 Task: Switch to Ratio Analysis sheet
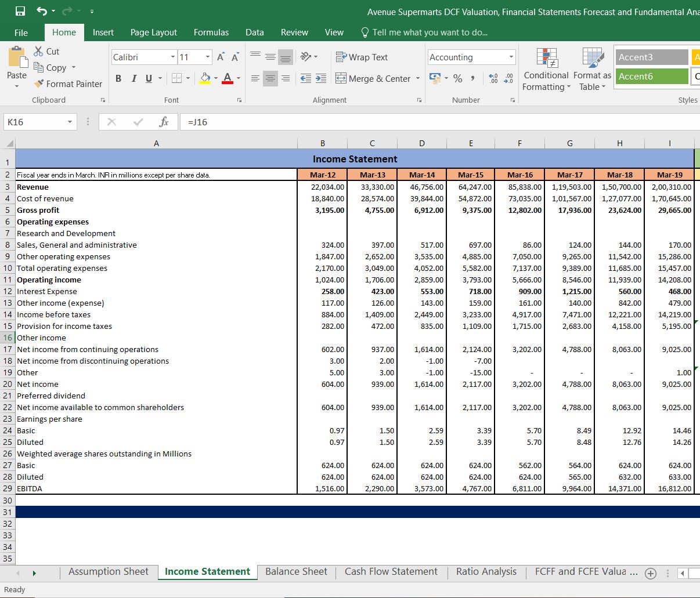(x=486, y=571)
